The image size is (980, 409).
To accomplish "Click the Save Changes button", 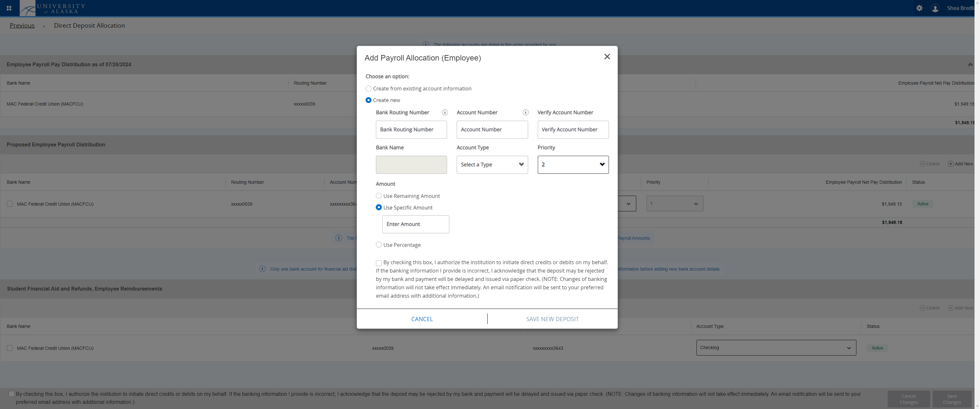I will pos(952,399).
